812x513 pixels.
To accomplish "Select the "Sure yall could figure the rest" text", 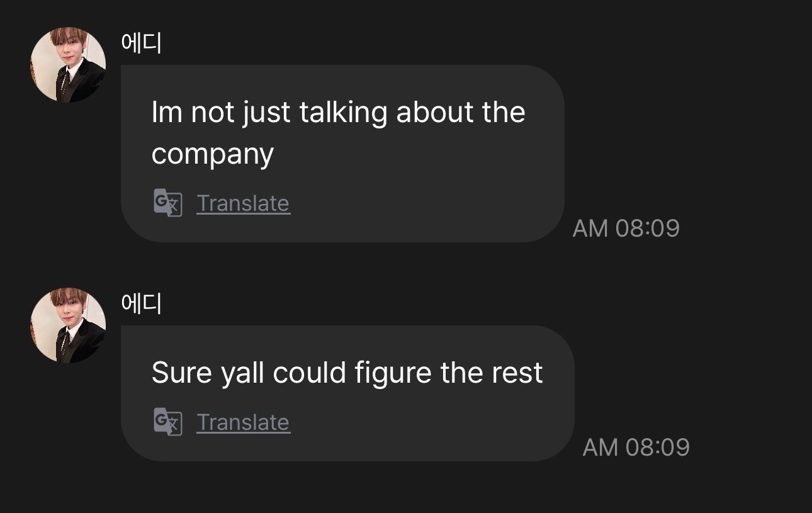I will point(347,373).
